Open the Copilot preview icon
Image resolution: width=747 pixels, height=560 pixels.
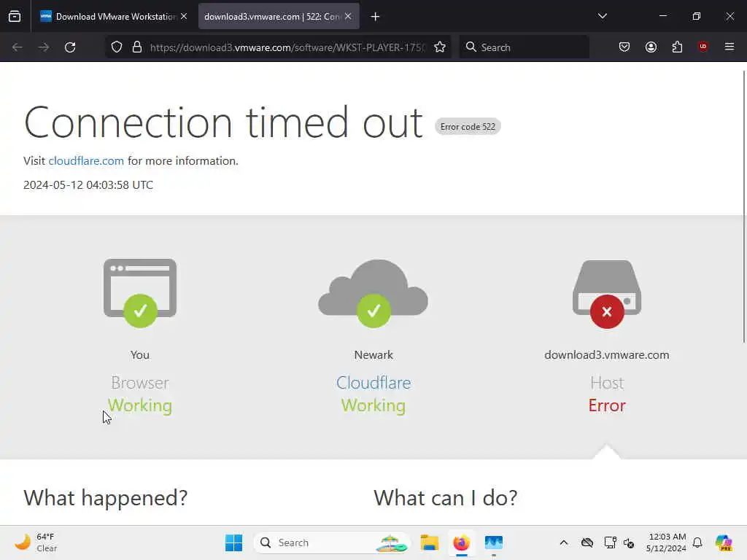point(724,542)
